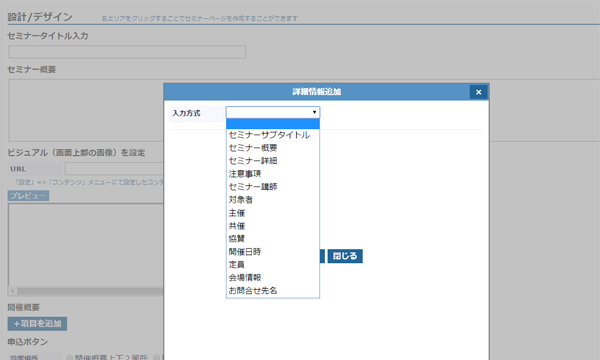The height and width of the screenshot is (360, 600).
Task: Select 主催 in the dropdown
Action: 273,213
